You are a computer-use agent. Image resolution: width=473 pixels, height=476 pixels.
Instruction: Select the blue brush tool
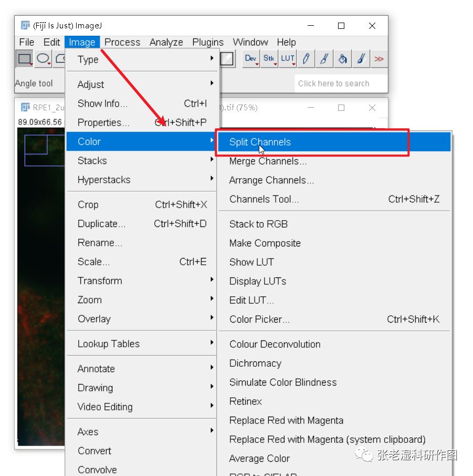[361, 59]
